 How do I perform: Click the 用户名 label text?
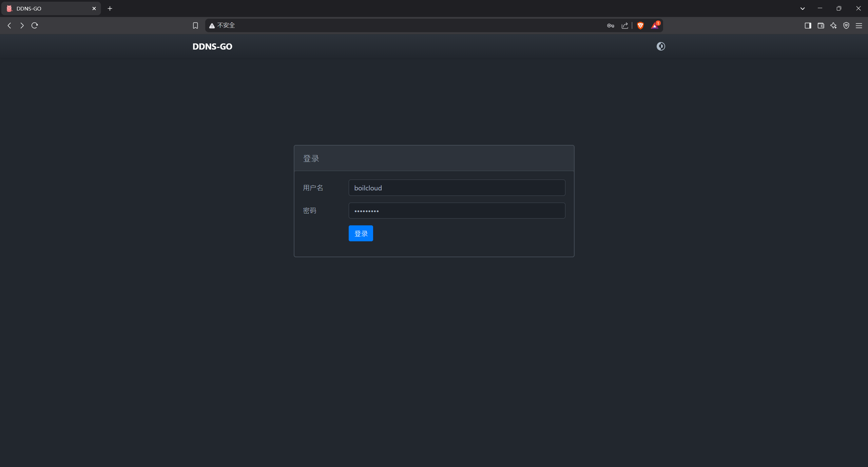313,188
